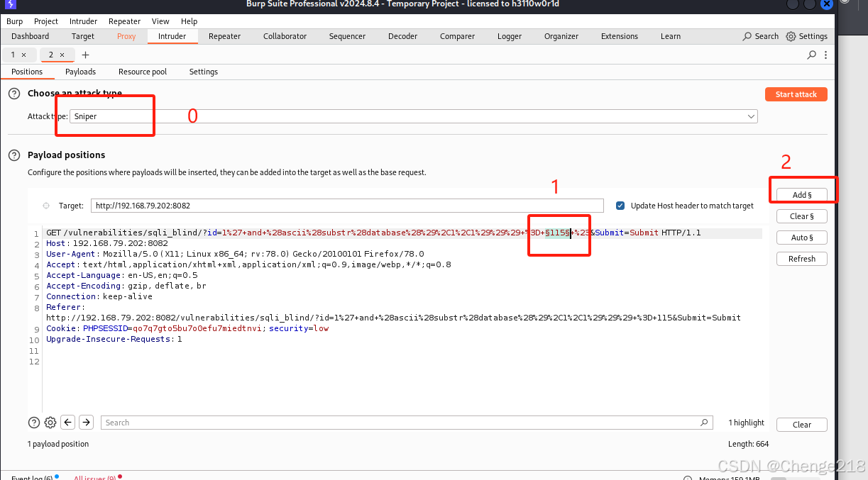
Task: Click the Burp Suite logo in title bar
Action: (10, 6)
